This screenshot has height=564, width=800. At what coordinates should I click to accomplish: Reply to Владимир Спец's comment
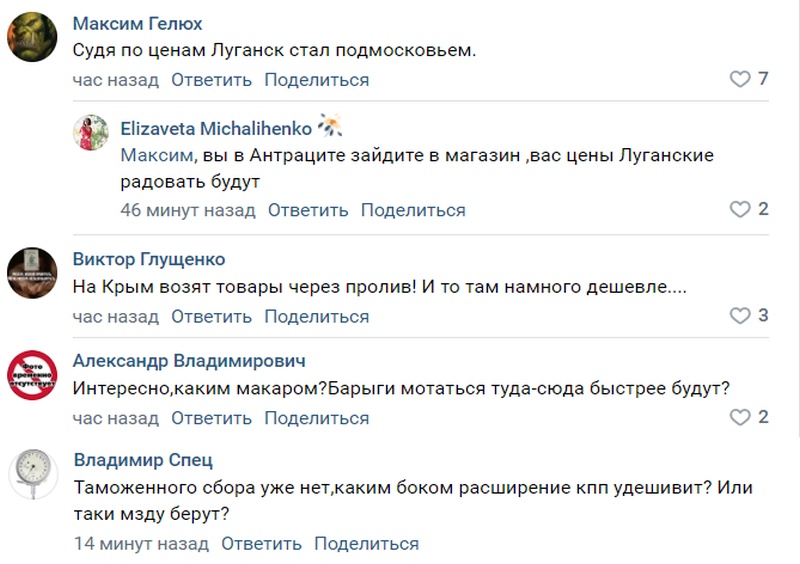261,544
